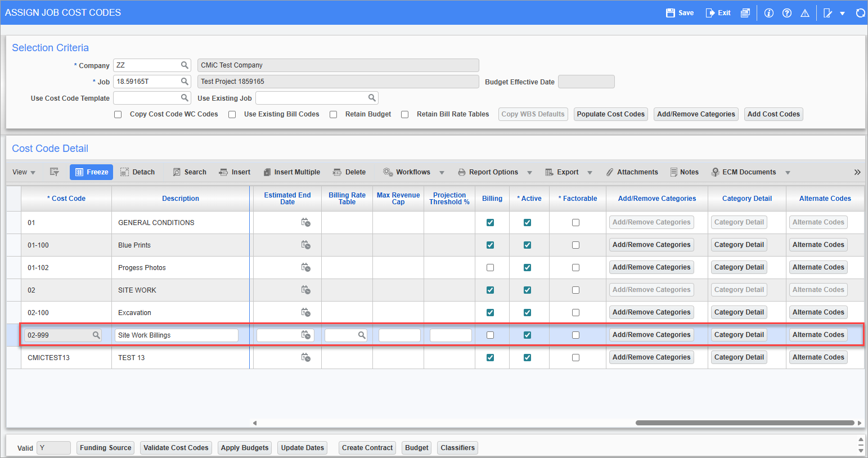Expand Report Options dropdown arrow

[529, 173]
